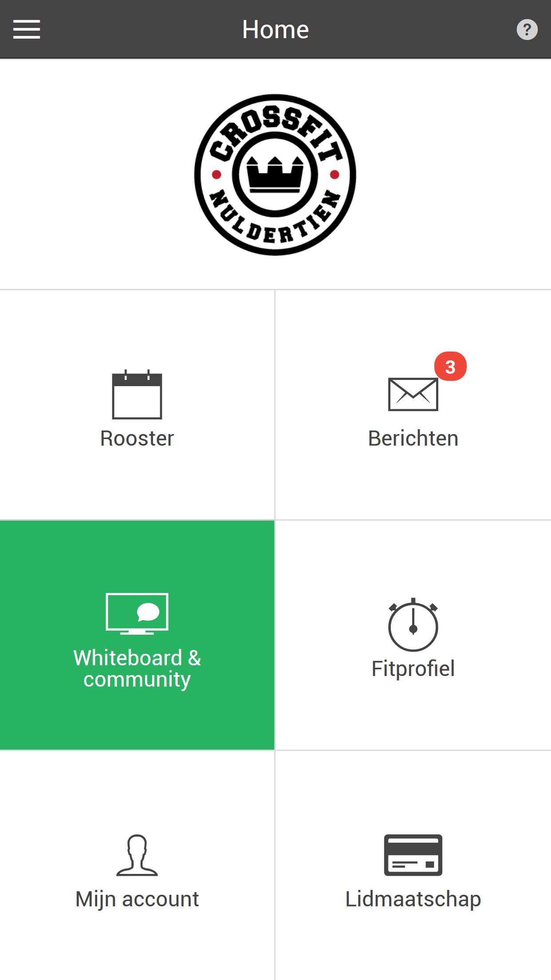Select the Whiteboard & community label

point(137,668)
